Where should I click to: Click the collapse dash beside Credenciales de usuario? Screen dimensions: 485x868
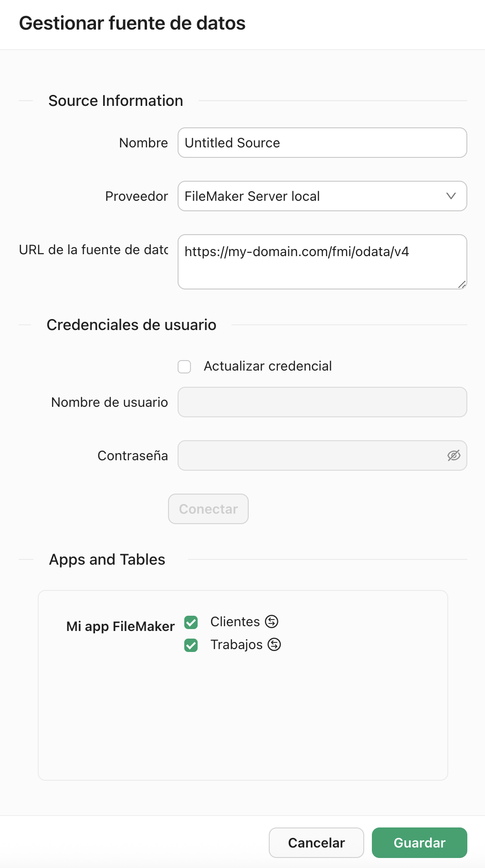25,325
